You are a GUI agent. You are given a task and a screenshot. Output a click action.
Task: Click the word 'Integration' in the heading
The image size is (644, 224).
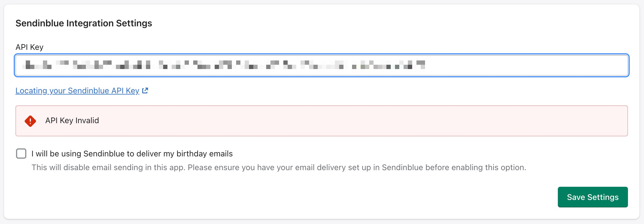tap(90, 23)
